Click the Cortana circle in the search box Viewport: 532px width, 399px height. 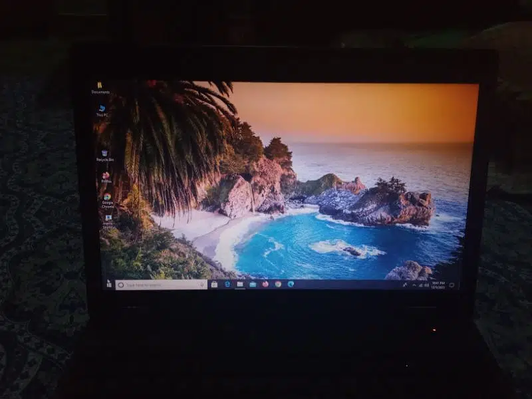point(120,285)
